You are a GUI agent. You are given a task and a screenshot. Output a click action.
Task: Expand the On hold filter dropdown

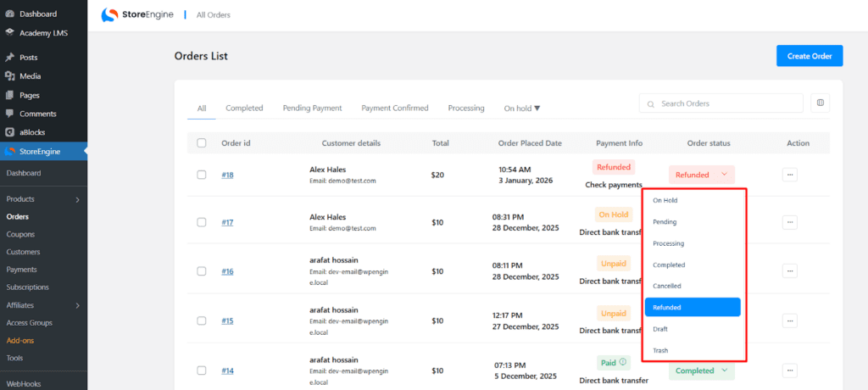tap(522, 109)
